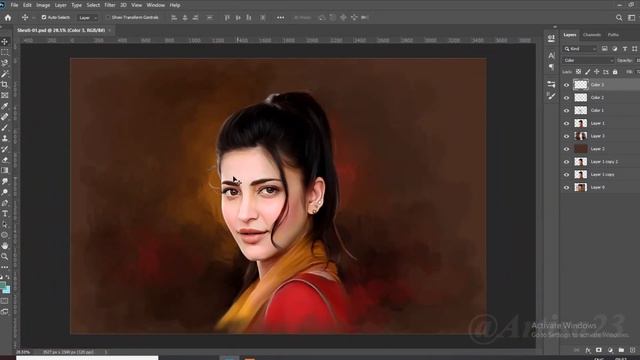Select the Clone Stamp tool

[5, 138]
